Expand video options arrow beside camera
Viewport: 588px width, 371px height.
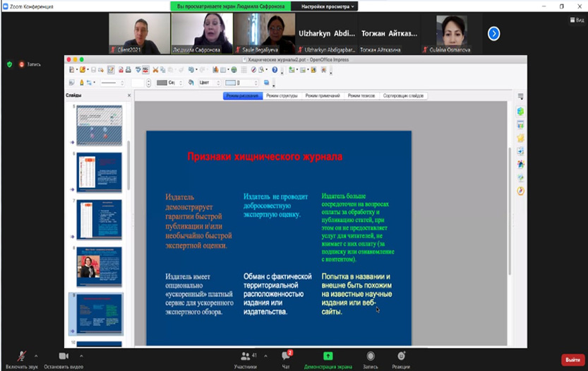click(81, 355)
